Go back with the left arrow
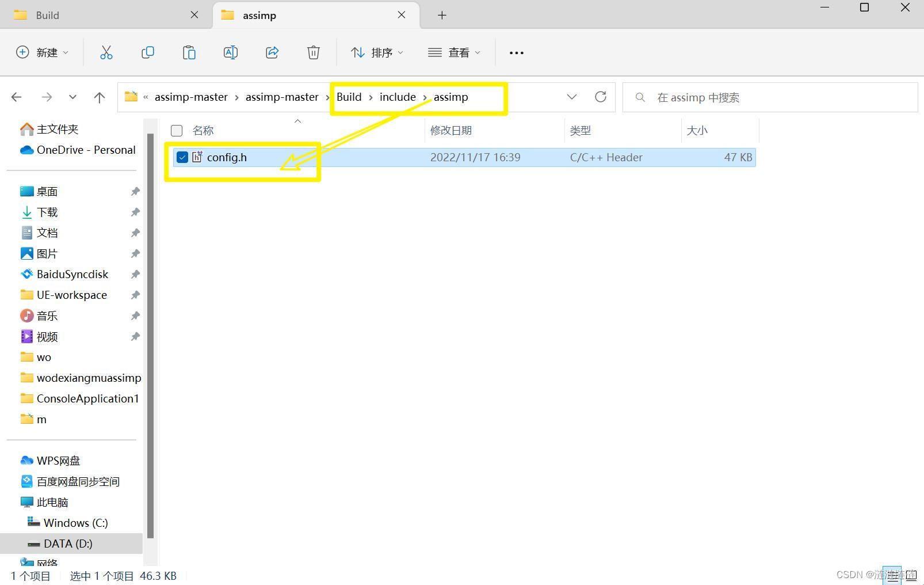924x585 pixels. click(17, 97)
